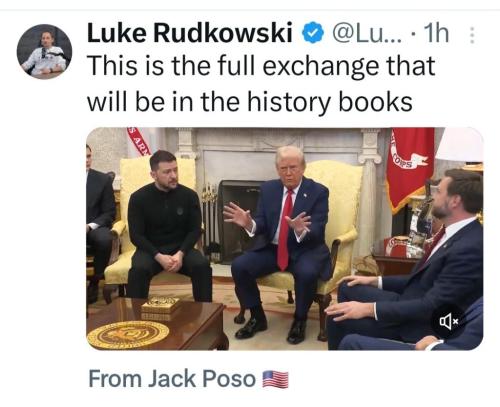
Task: Click the red necktie in the video
Action: [x=285, y=229]
